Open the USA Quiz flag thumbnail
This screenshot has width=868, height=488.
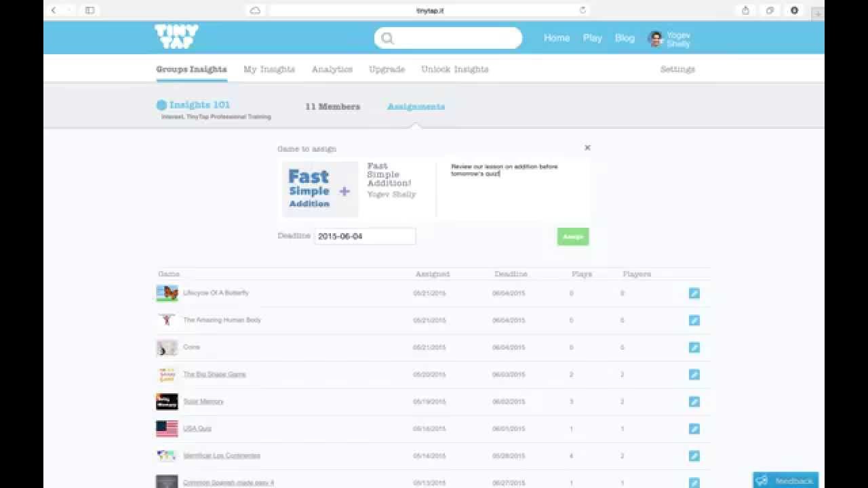[167, 429]
